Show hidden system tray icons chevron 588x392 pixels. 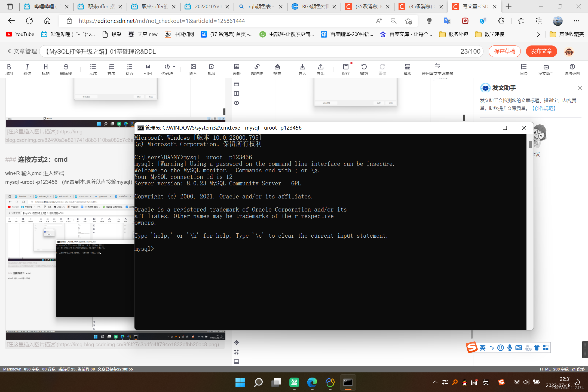(x=435, y=382)
